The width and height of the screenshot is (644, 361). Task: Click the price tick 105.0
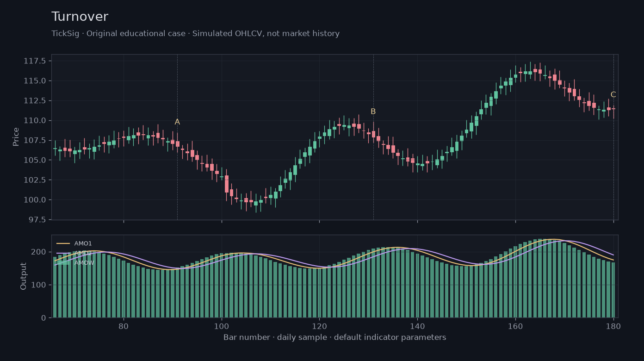coord(36,161)
